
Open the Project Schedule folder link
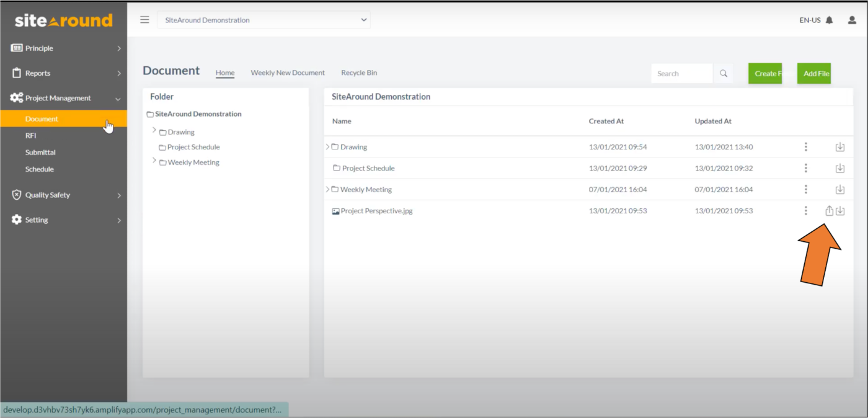point(368,167)
